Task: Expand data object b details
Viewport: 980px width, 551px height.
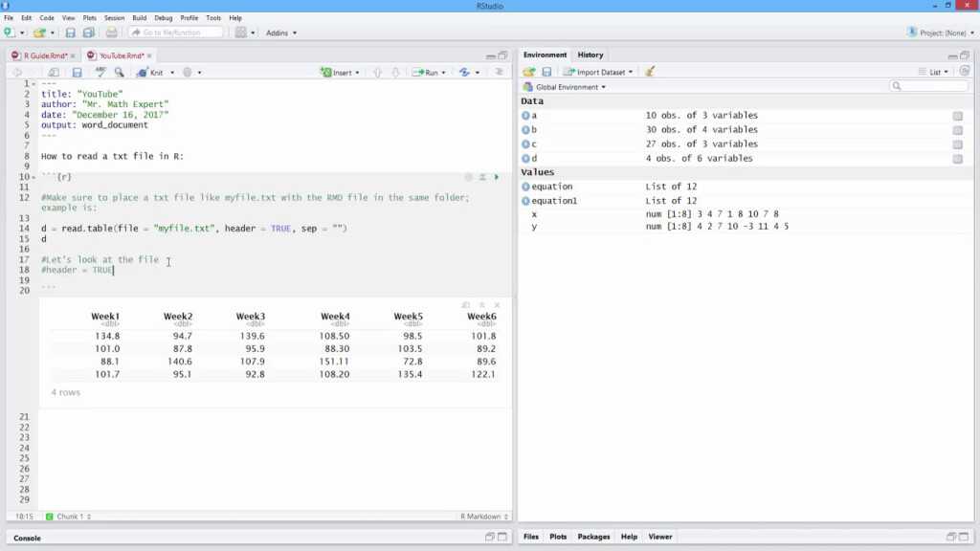Action: 525,130
